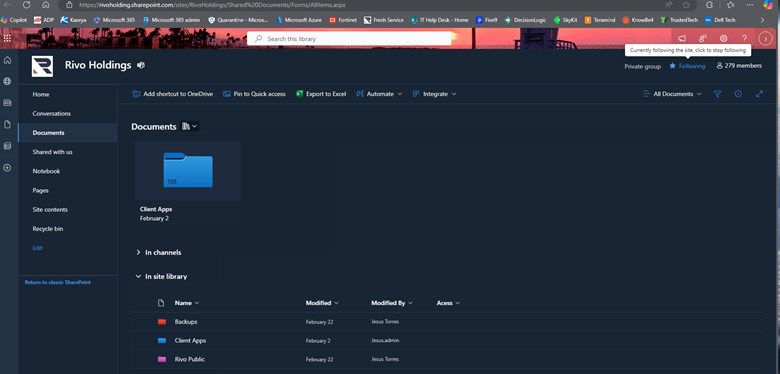Viewport: 780px width, 374px height.
Task: Click the file type column icon
Action: click(160, 303)
